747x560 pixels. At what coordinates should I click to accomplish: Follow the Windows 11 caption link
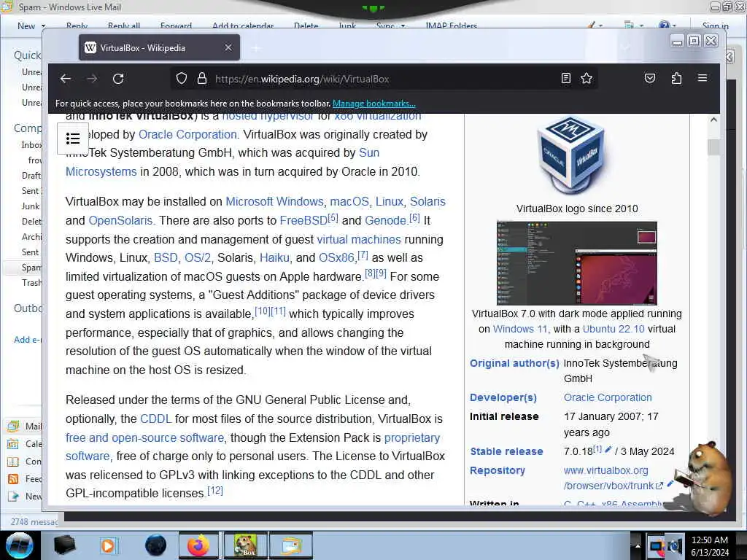[519, 329]
